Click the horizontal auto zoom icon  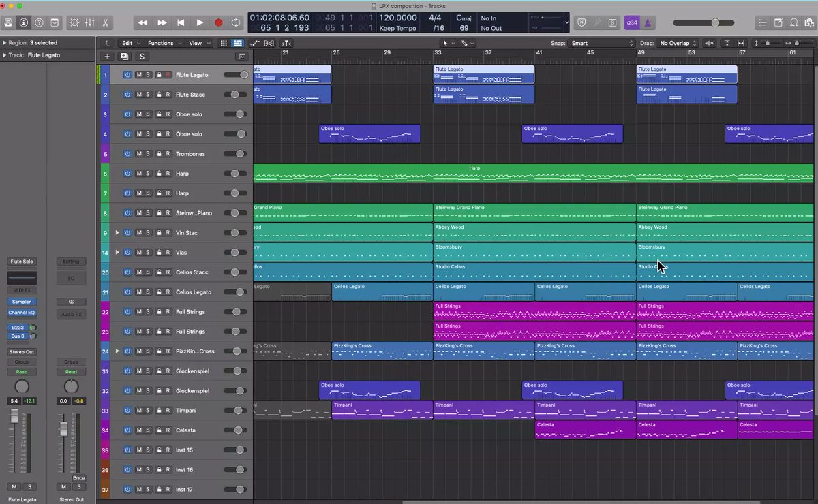click(x=741, y=43)
